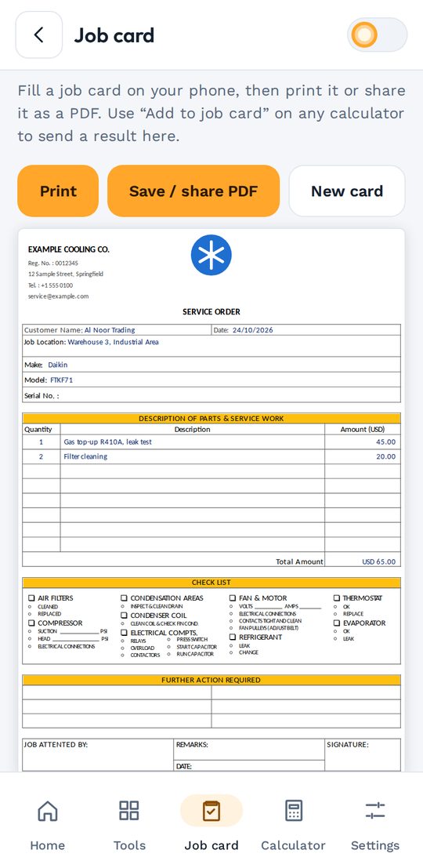Click the CHECK LIST header bar

pyautogui.click(x=211, y=583)
